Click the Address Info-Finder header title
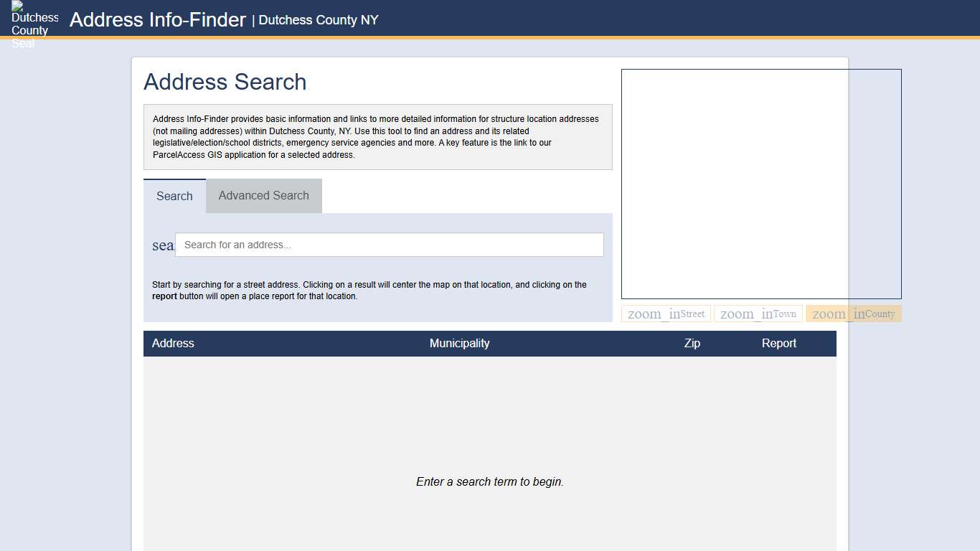This screenshot has width=980, height=551. click(x=157, y=19)
